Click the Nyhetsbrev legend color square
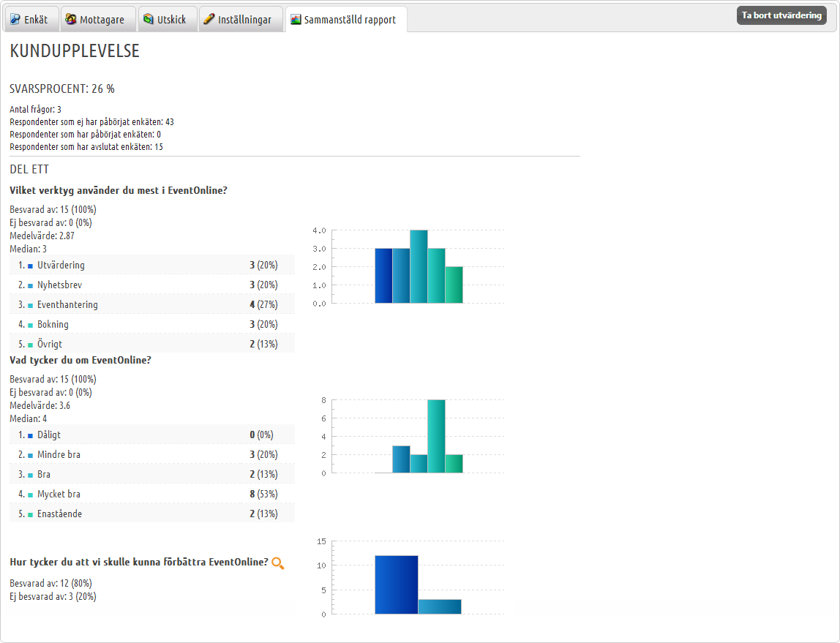Screen dimensions: 840x643 pos(31,286)
